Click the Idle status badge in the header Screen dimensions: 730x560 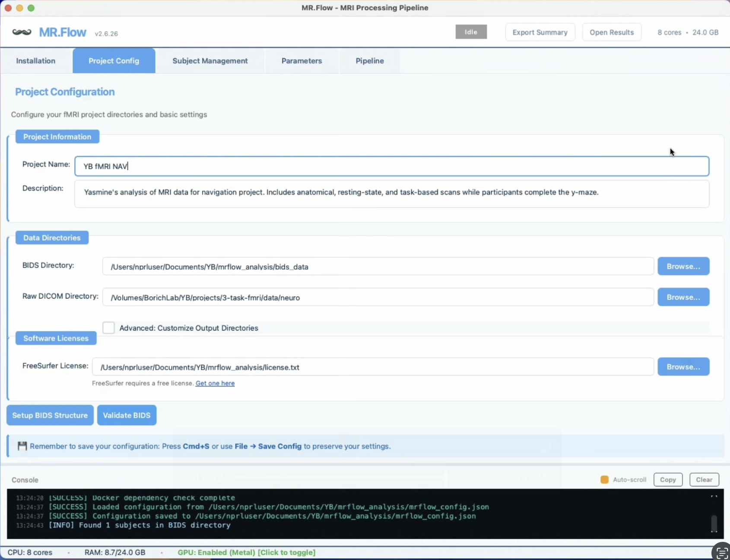[x=470, y=32]
